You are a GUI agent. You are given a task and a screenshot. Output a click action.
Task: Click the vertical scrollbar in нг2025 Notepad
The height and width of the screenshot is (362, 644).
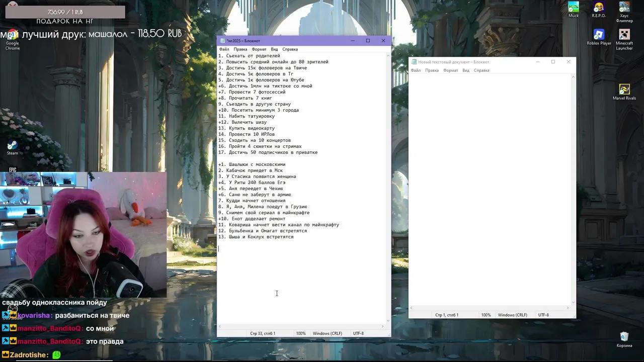388,188
